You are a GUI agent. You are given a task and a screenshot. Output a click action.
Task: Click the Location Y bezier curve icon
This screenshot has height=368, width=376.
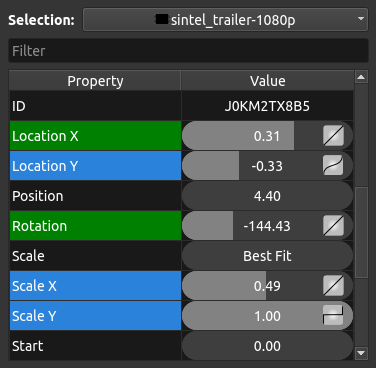333,166
